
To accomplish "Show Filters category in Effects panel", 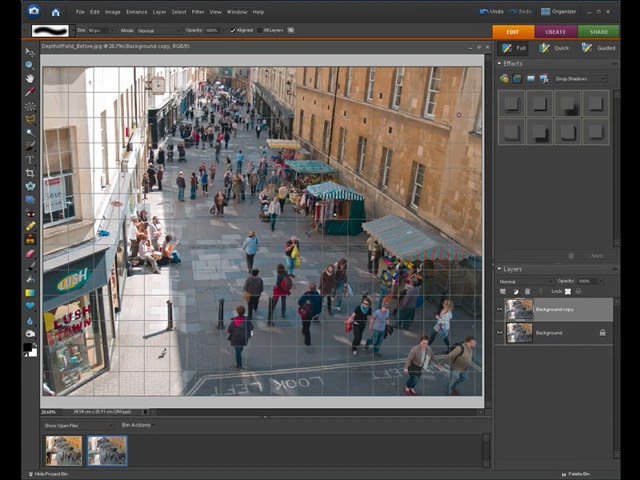I will 504,78.
